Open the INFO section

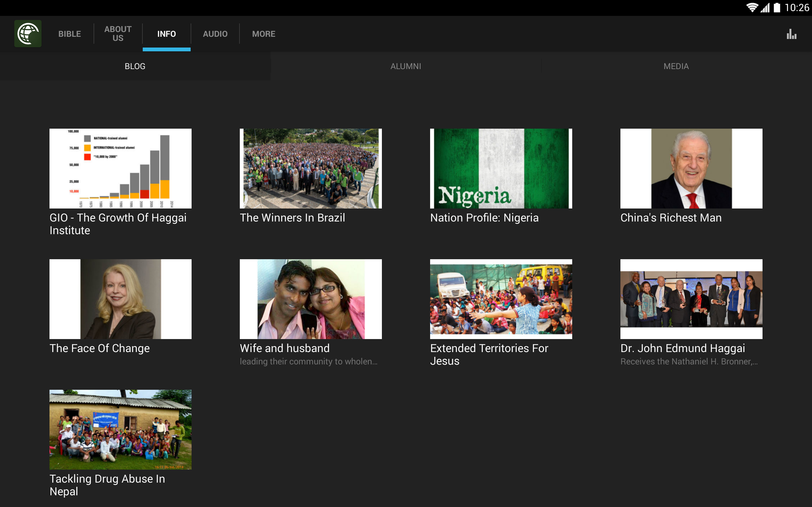click(167, 34)
